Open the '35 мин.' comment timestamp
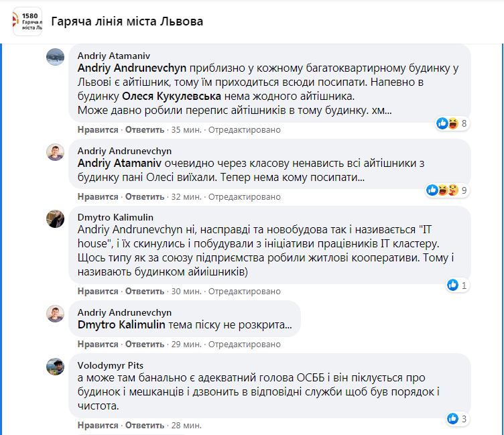This screenshot has width=504, height=435. tap(187, 129)
